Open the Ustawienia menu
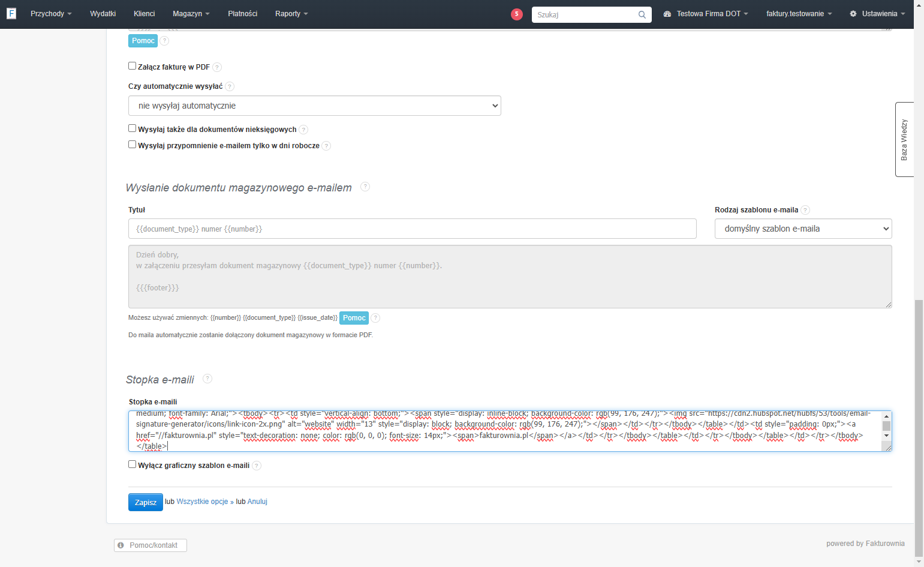Viewport: 924px width, 567px height. pos(877,14)
